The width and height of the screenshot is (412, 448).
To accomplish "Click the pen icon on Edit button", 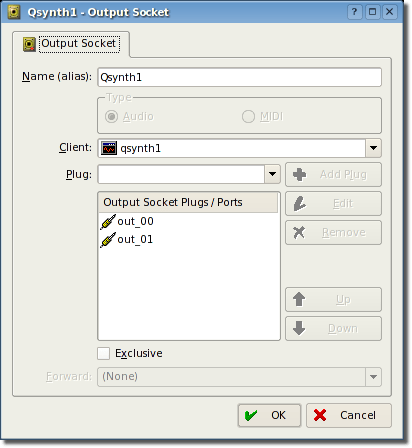I will (299, 204).
